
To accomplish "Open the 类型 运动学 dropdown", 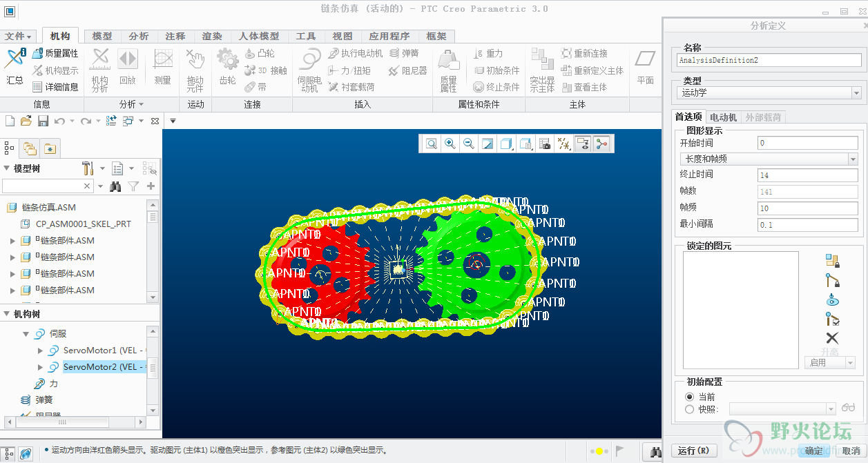I will [x=856, y=92].
